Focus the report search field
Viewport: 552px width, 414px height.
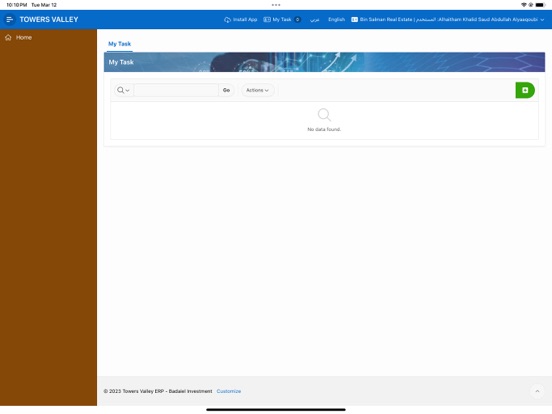click(176, 90)
